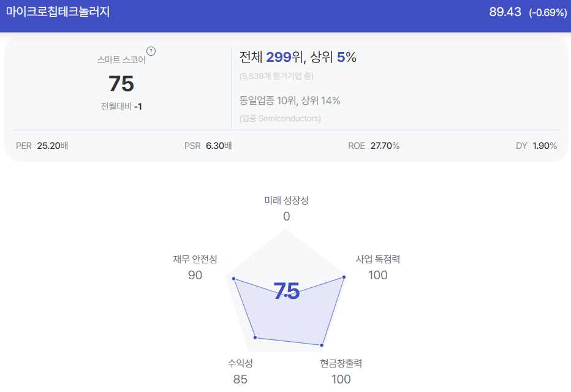The height and width of the screenshot is (392, 571).
Task: Click the PER 25.20배 metric
Action: [x=42, y=146]
